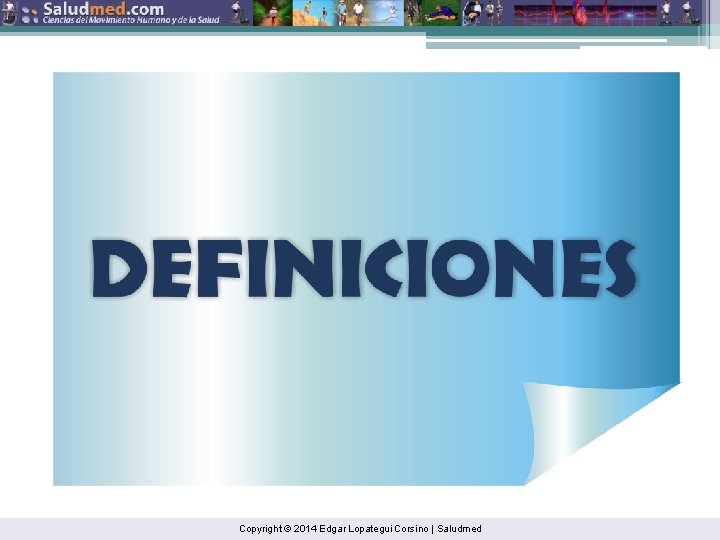Click the 'Copyright © 2014 Edgar Lopategui Corsino | Saludmed' footer
The image size is (720, 540).
tap(360, 529)
